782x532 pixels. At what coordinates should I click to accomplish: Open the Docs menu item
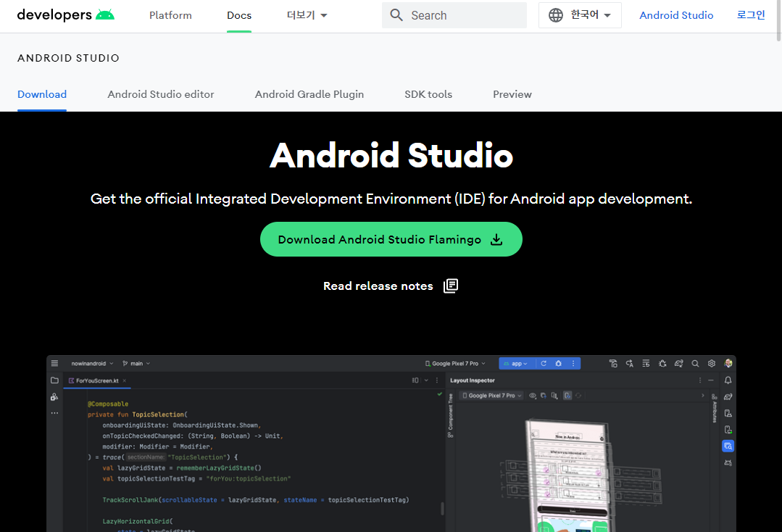pyautogui.click(x=239, y=15)
